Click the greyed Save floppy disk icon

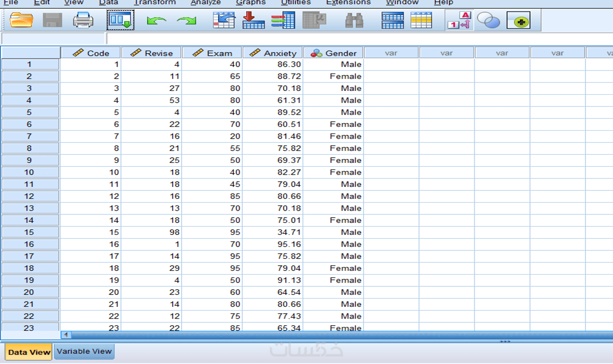[53, 20]
